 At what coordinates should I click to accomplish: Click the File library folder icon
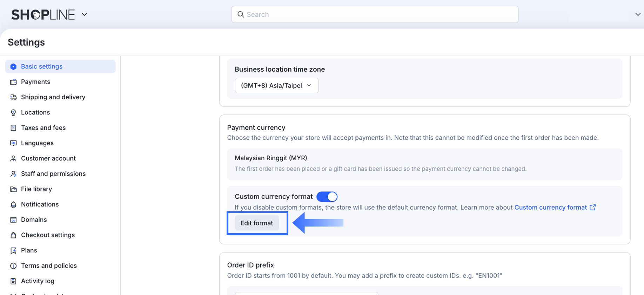(x=13, y=189)
